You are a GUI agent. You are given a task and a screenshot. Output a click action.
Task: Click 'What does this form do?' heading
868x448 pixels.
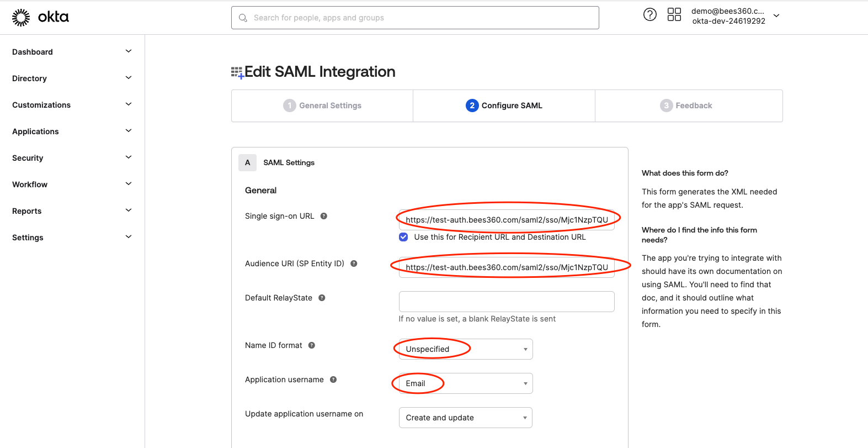[x=685, y=173]
